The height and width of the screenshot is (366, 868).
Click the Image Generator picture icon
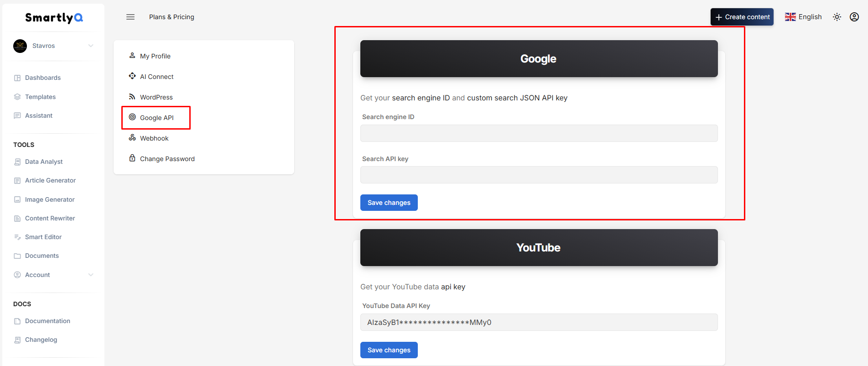click(17, 200)
